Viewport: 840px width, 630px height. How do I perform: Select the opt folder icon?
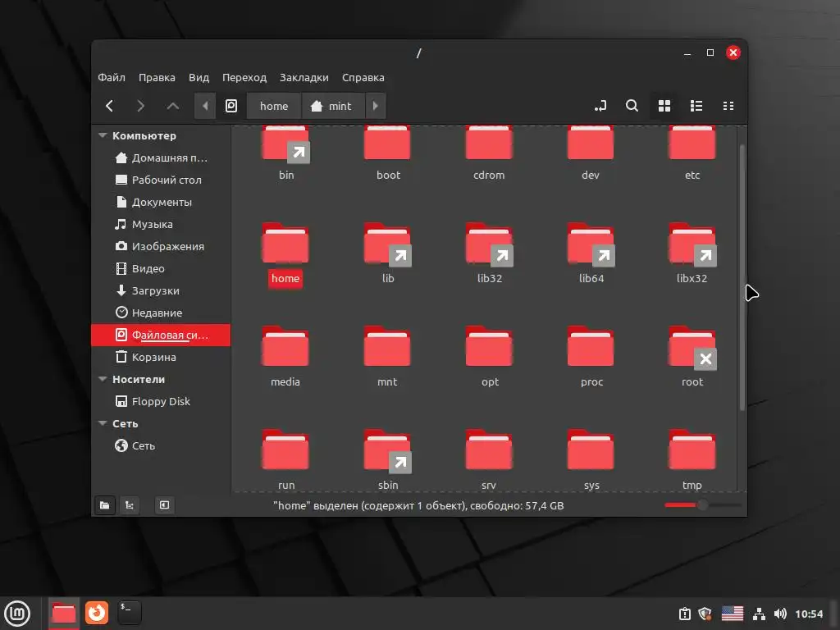click(x=489, y=346)
